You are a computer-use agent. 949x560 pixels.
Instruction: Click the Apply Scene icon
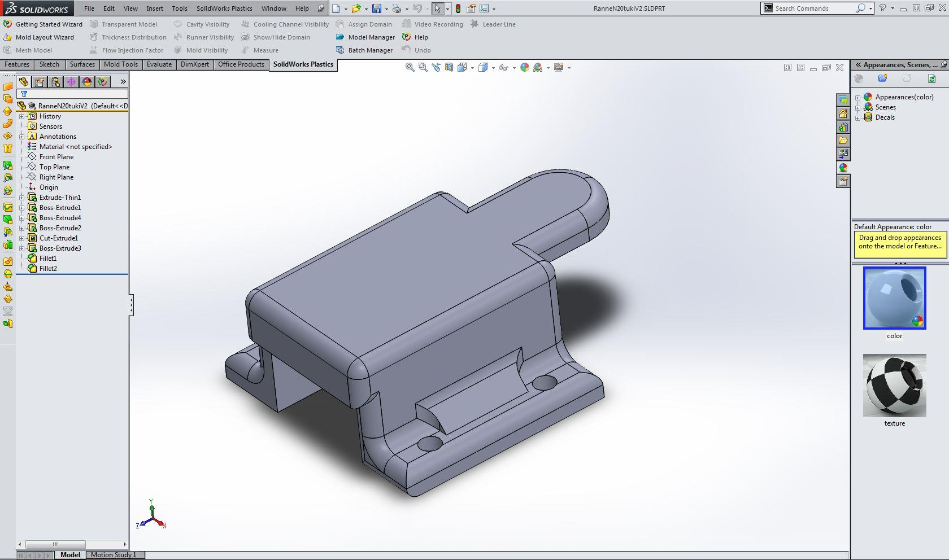coord(538,67)
